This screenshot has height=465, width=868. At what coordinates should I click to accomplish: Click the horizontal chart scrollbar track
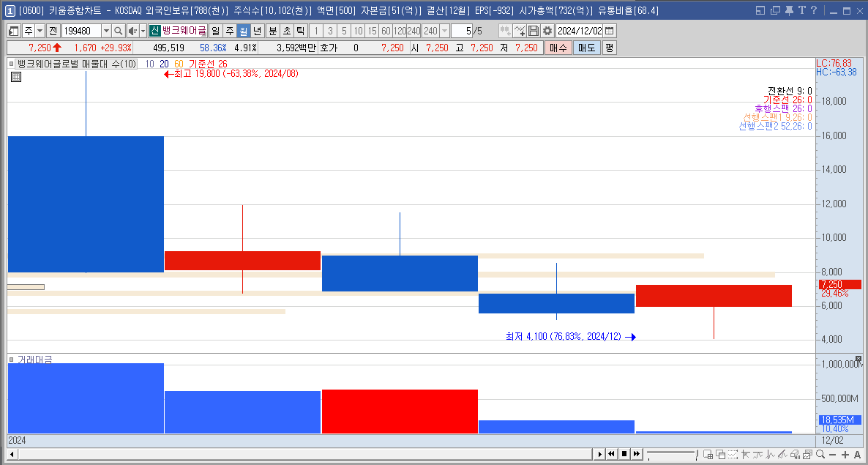(x=304, y=455)
